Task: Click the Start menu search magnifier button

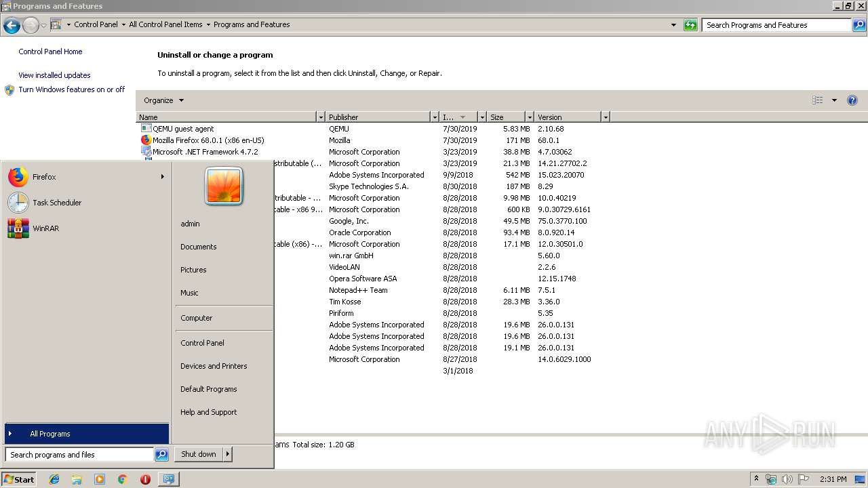Action: coord(161,455)
